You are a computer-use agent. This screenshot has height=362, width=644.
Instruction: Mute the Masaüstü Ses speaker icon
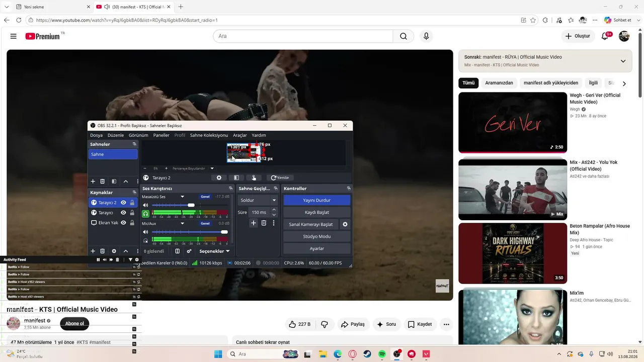click(x=146, y=205)
